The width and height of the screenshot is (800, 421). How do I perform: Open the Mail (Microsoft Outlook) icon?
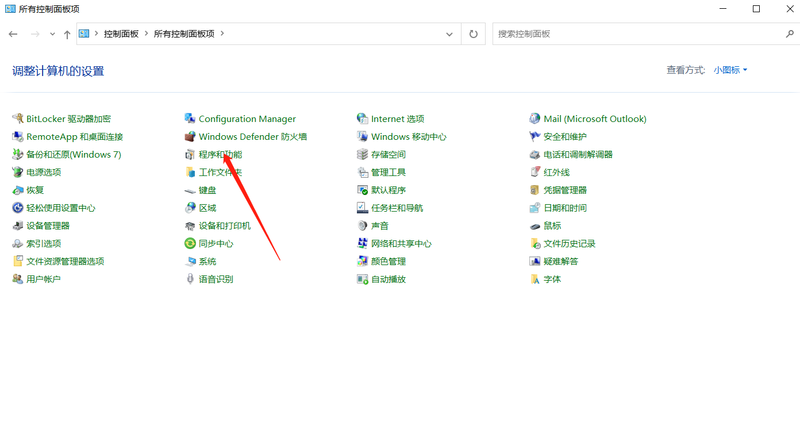coord(535,119)
